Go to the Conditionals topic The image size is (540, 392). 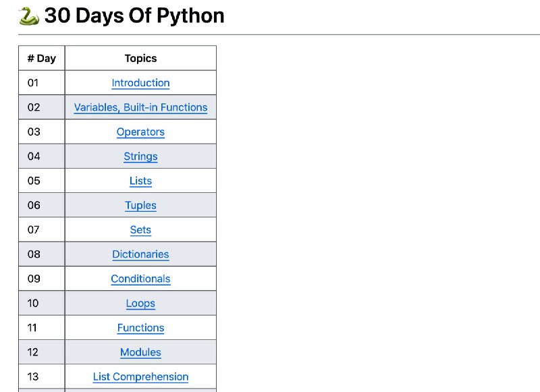point(140,279)
